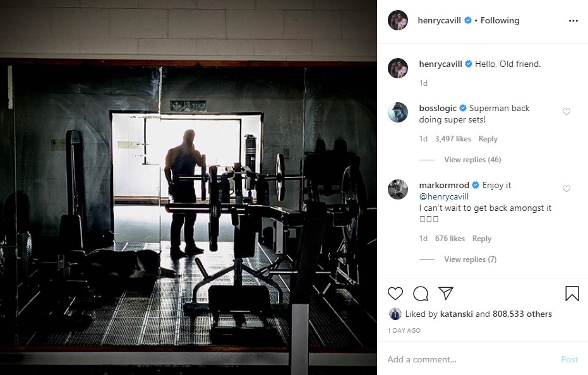588x375 pixels.
Task: Save post with bookmark icon
Action: click(572, 294)
